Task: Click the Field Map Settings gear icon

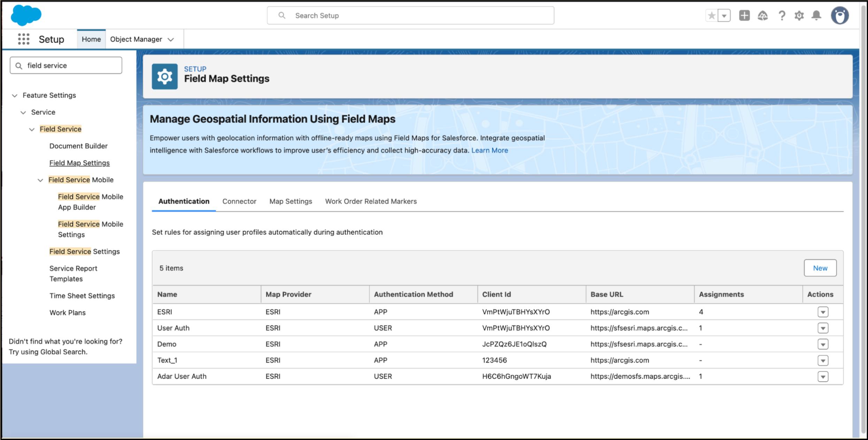Action: click(x=165, y=76)
